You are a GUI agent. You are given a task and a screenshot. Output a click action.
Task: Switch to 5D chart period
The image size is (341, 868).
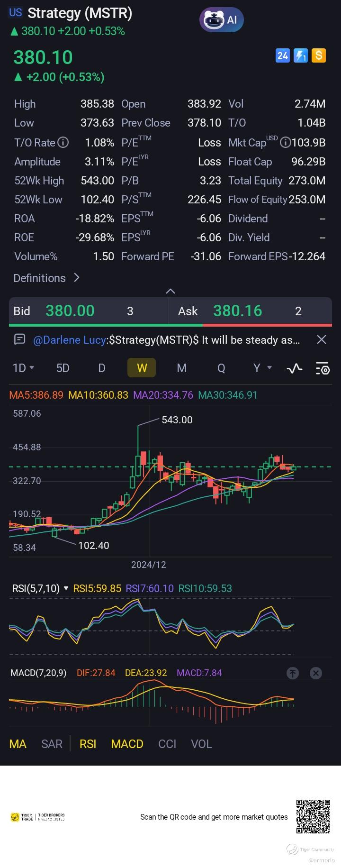coord(63,368)
